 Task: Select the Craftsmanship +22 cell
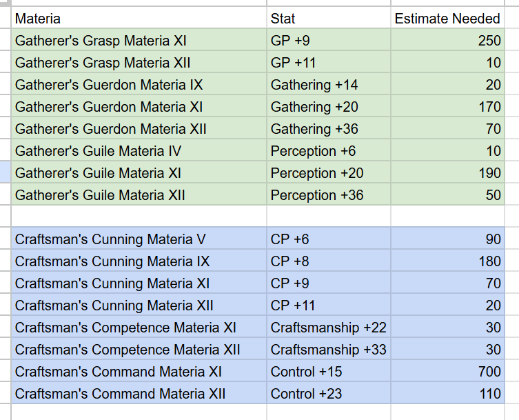tap(329, 327)
